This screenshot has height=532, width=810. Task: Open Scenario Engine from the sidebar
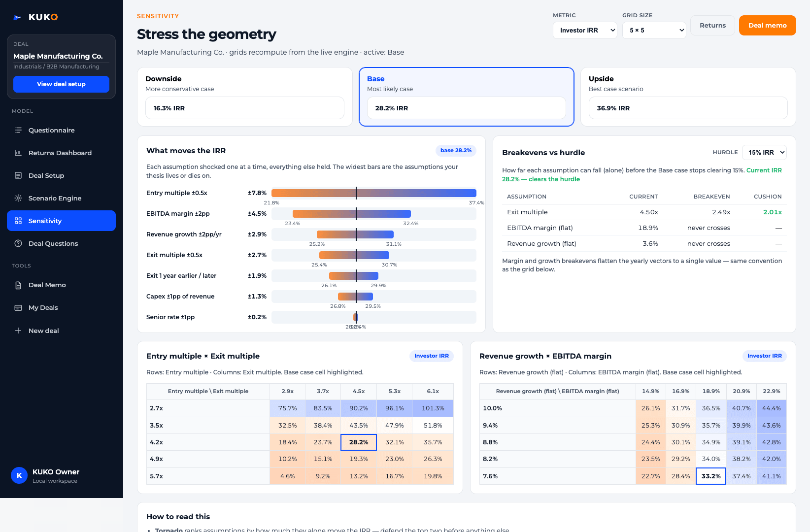tap(61, 198)
